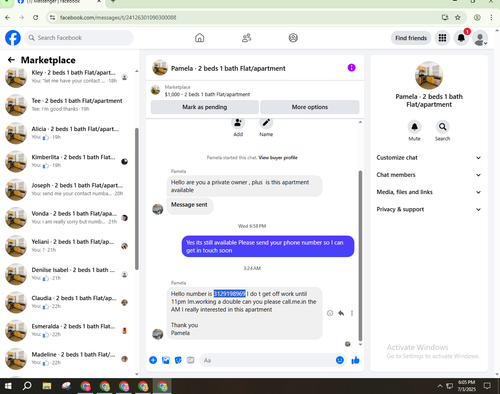Open the apps grid menu icon
This screenshot has width=500, height=394.
442,38
